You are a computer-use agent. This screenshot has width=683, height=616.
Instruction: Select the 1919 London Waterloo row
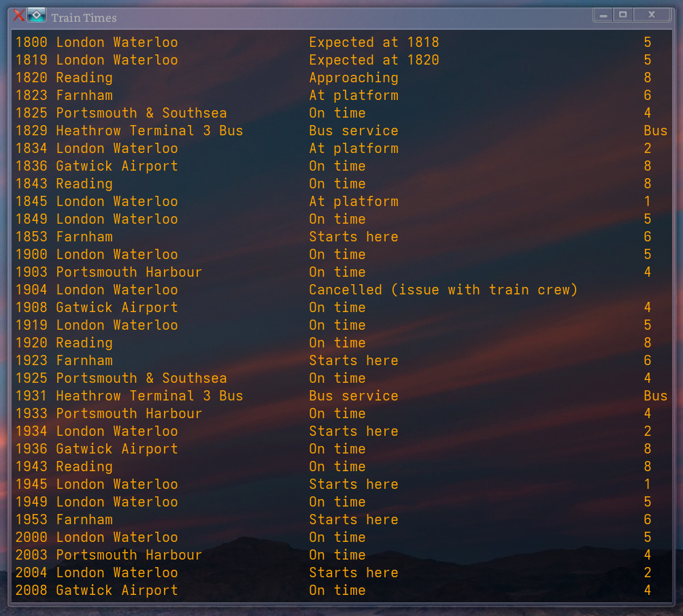point(341,325)
